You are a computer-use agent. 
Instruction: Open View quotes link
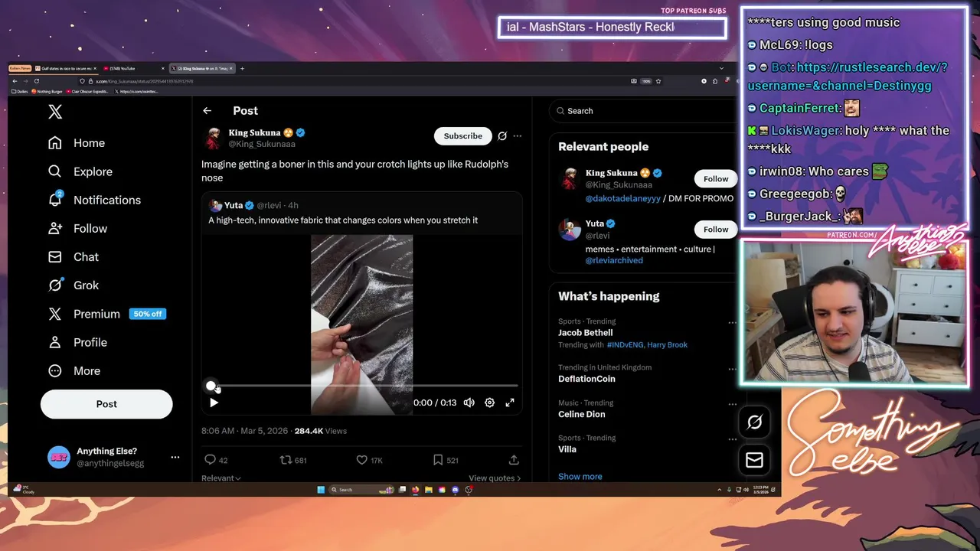coord(495,478)
